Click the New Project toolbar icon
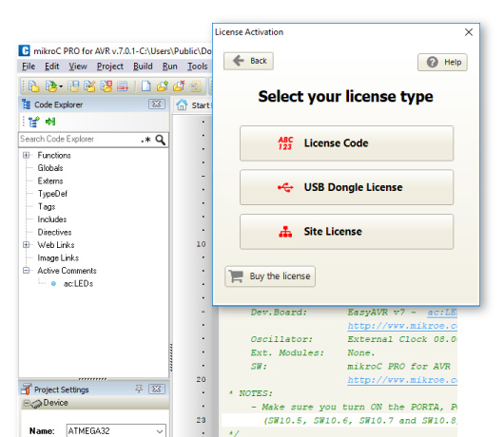This screenshot has height=437, width=504. (x=33, y=86)
